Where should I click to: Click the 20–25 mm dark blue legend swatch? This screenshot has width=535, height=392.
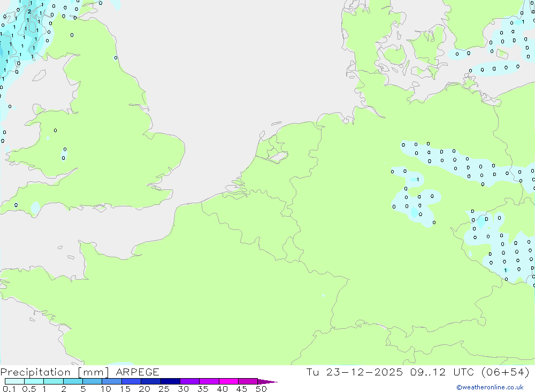[x=150, y=381]
